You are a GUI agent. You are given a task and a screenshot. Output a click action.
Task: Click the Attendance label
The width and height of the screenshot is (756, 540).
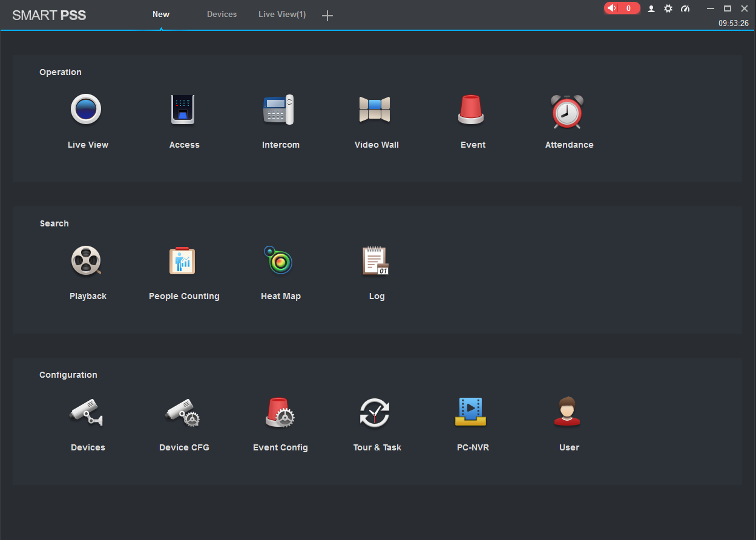pos(569,145)
